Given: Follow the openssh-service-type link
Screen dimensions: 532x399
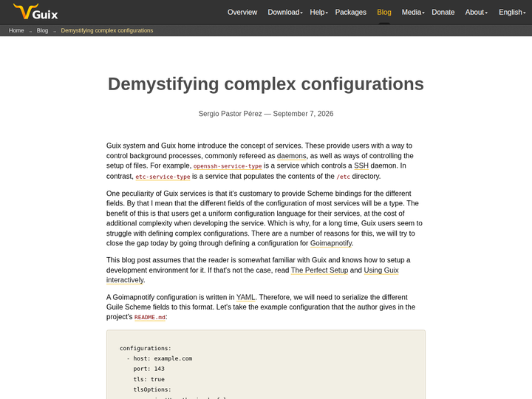Looking at the screenshot, I should point(228,166).
